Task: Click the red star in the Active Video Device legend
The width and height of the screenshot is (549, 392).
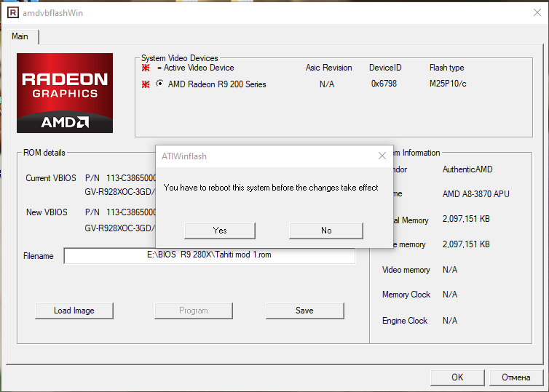Action: [146, 68]
